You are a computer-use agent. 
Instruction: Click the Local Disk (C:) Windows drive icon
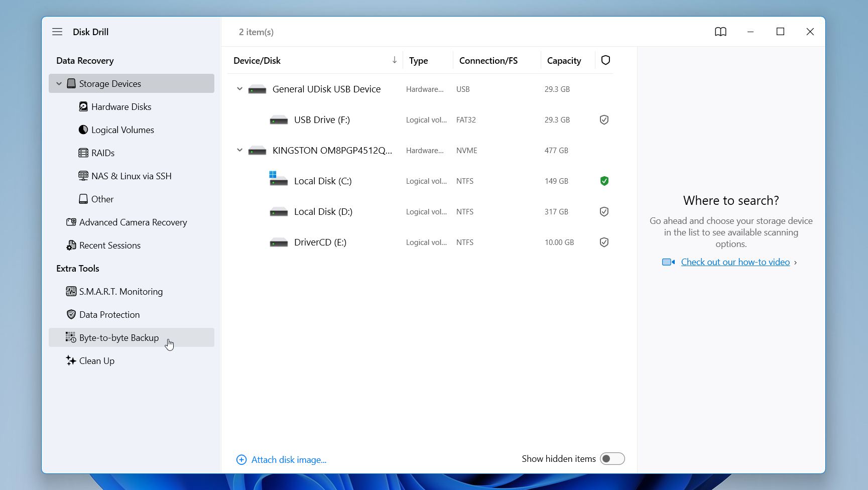tap(278, 179)
